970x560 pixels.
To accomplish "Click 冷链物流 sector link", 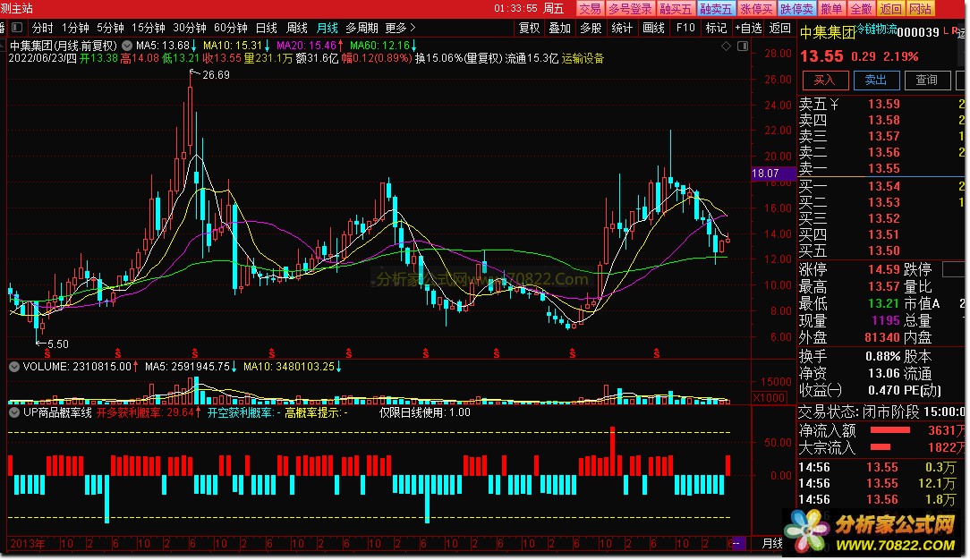I will click(876, 29).
